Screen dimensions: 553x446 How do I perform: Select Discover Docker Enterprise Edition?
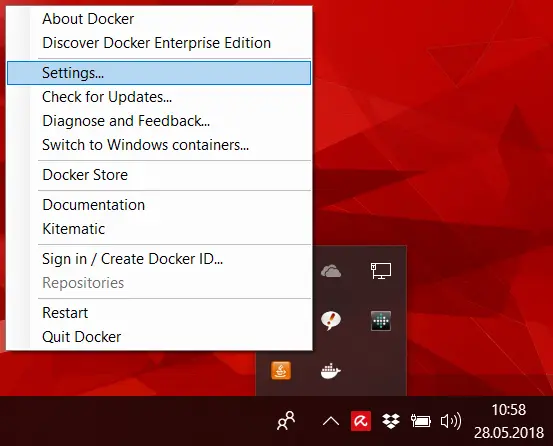click(159, 43)
